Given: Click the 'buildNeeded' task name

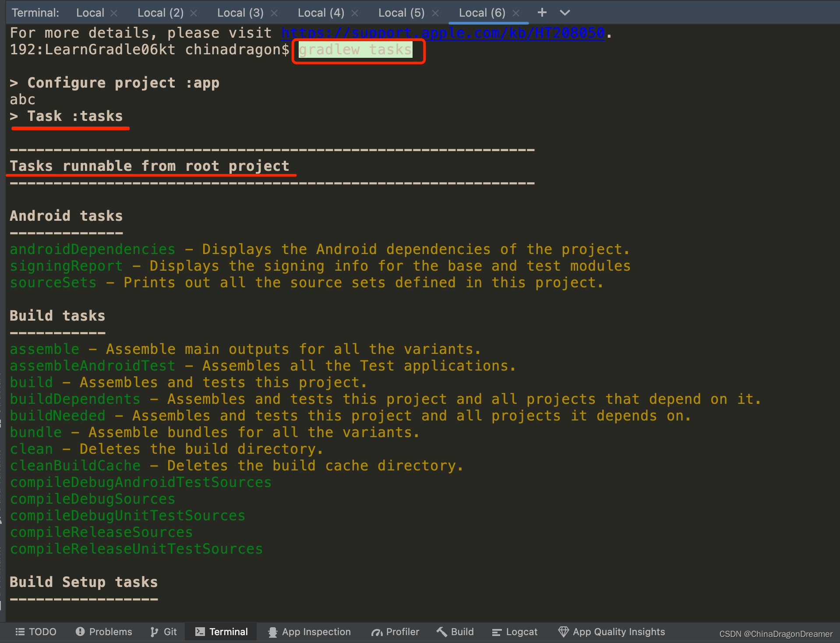Looking at the screenshot, I should [x=57, y=416].
